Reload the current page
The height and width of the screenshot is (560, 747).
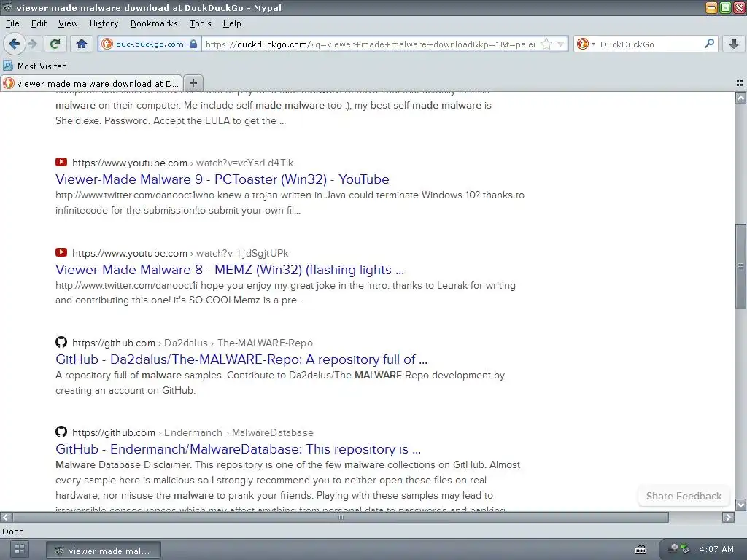[x=55, y=44]
